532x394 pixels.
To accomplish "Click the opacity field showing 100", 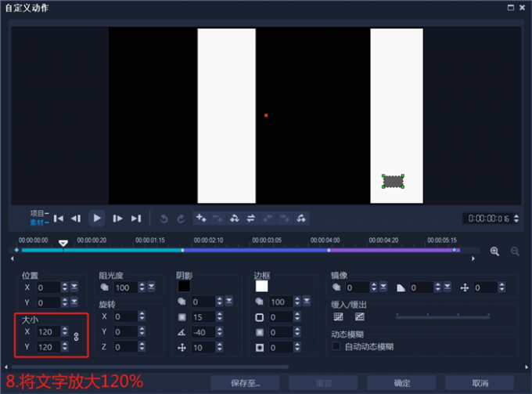I will tap(125, 287).
